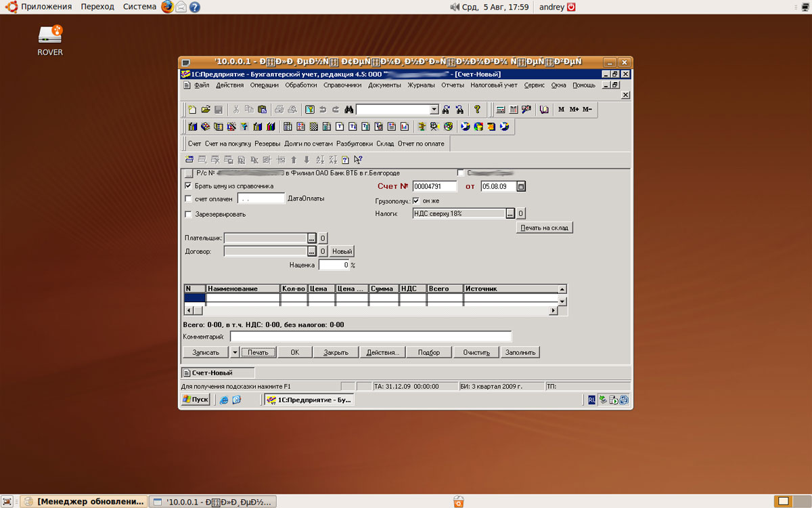Image resolution: width=812 pixels, height=508 pixels.
Task: Click the paste clipboard toolbar icon
Action: 262,110
